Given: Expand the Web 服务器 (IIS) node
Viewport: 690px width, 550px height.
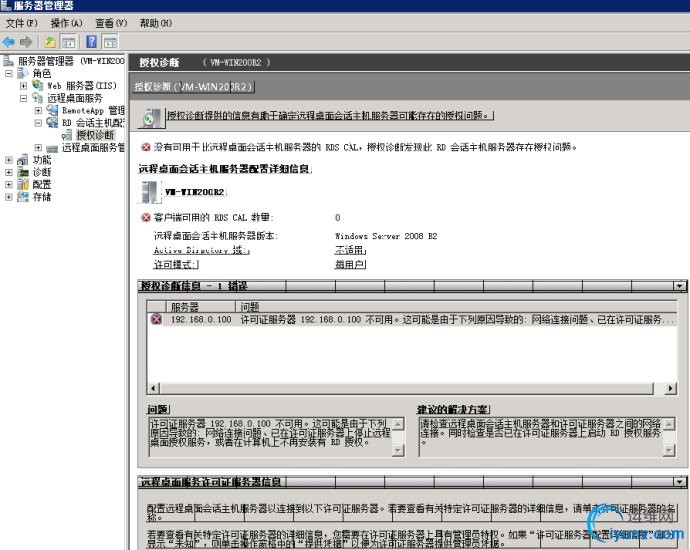Looking at the screenshot, I should tap(23, 86).
